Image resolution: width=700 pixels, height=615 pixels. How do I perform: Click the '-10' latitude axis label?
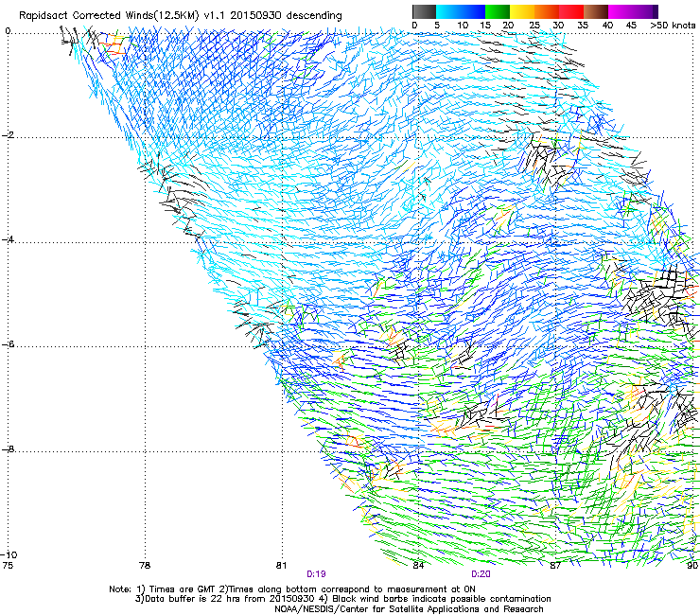pos(9,554)
